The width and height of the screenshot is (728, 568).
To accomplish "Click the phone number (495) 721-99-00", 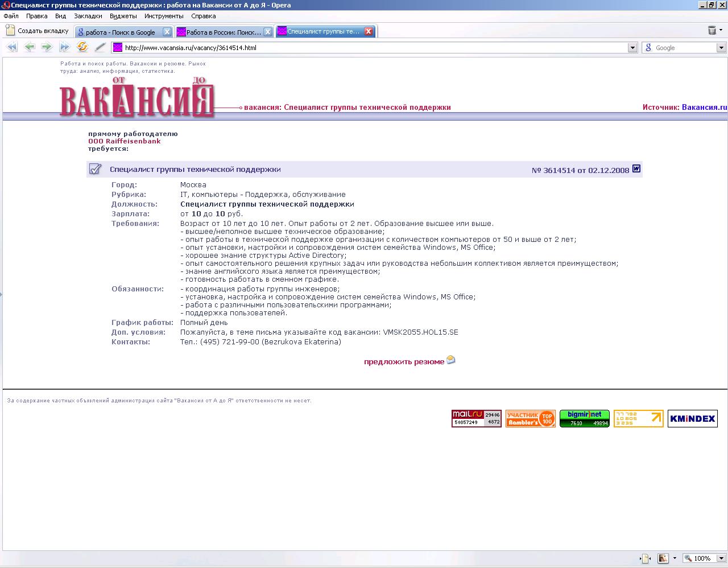I will point(230,341).
